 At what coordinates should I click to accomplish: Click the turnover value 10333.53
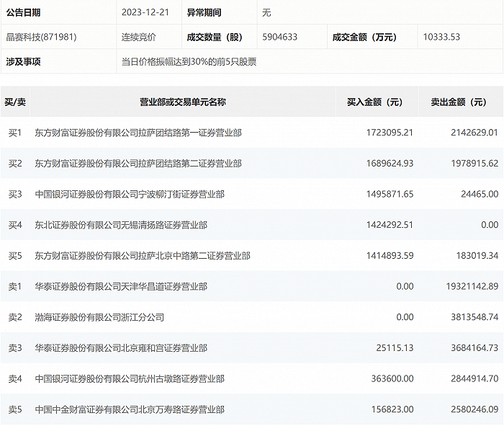pyautogui.click(x=441, y=37)
